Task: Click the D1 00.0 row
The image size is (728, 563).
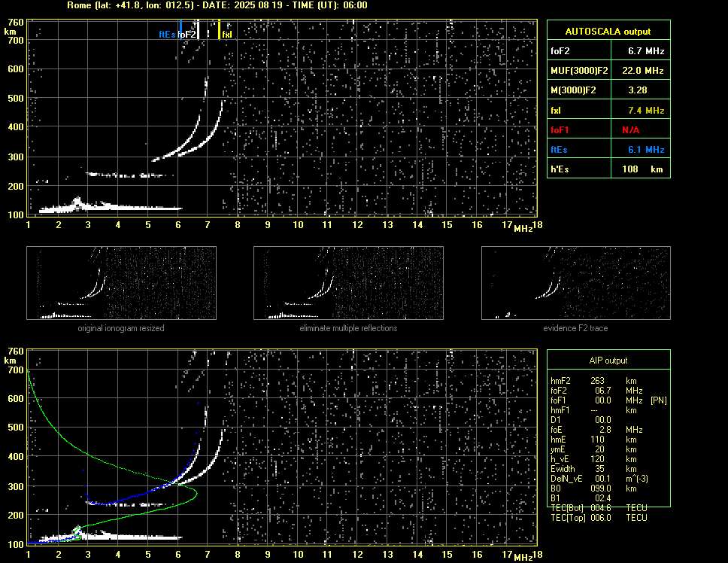Action: (x=581, y=420)
